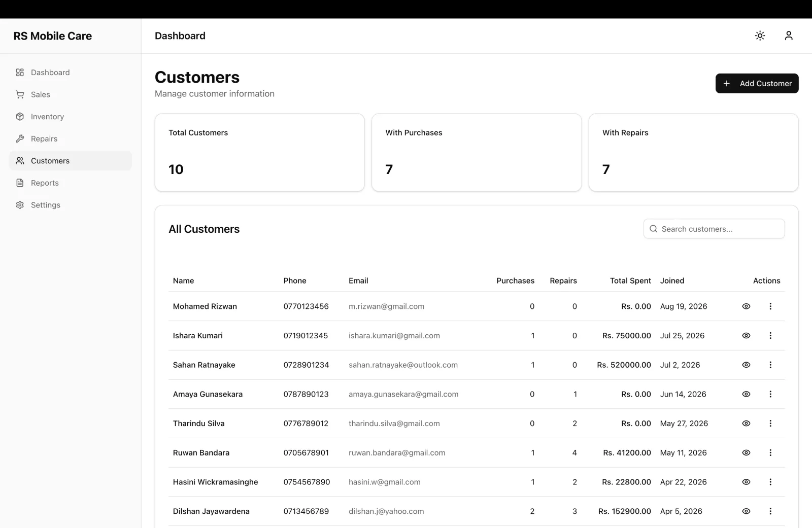View details eye icon for Amaya Gunasekara
The height and width of the screenshot is (528, 812).
tap(746, 394)
